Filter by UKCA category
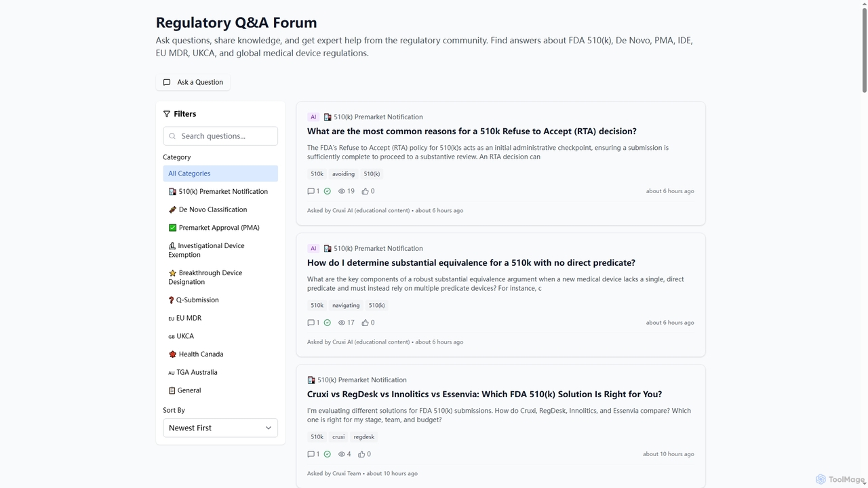Image resolution: width=868 pixels, height=488 pixels. click(x=220, y=336)
